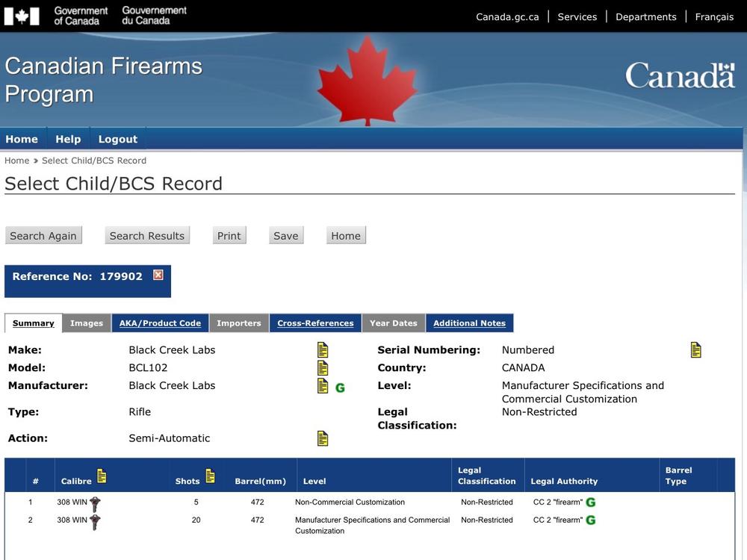
Task: Click the Canada flag logo in header
Action: 22,16
